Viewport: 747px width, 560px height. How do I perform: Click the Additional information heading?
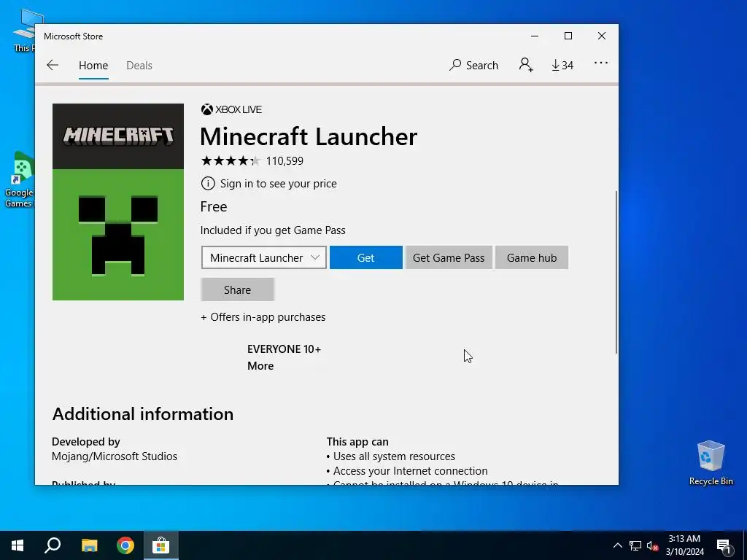pyautogui.click(x=143, y=414)
